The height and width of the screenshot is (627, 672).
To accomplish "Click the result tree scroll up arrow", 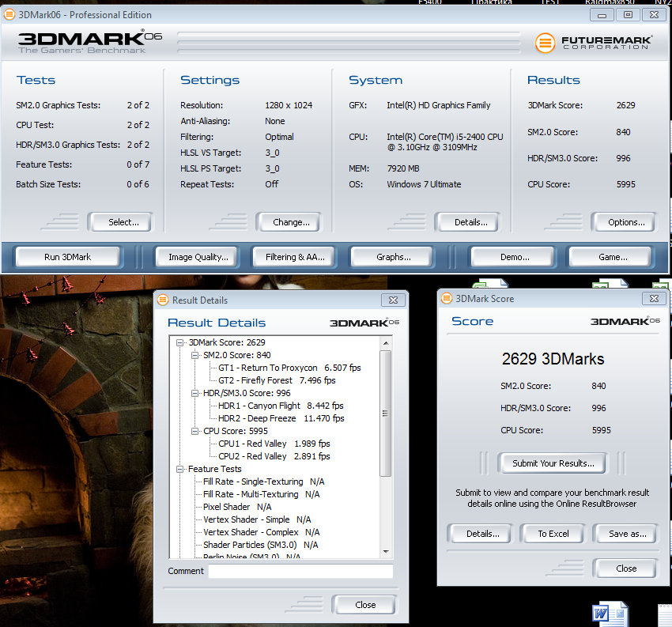I will coord(386,343).
